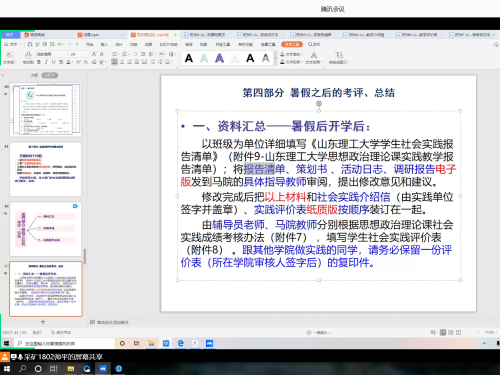Toggle italic text formatting
Screen dimensions: 500x375
point(46,62)
